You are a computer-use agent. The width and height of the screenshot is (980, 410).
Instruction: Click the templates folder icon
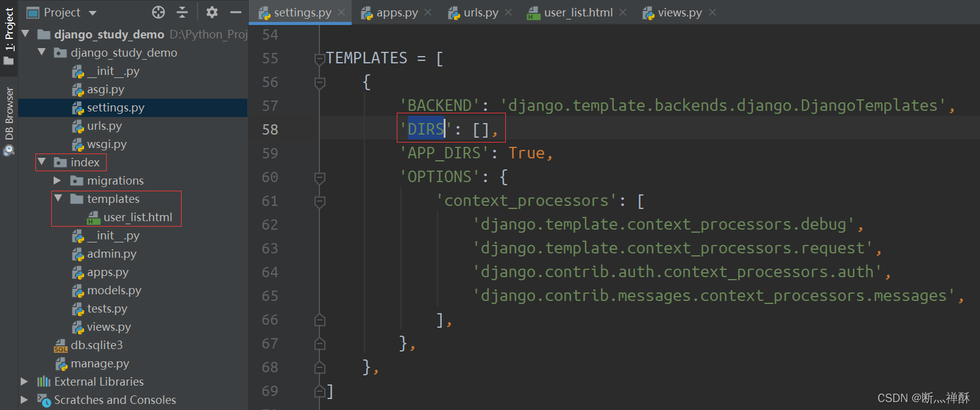tap(77, 199)
